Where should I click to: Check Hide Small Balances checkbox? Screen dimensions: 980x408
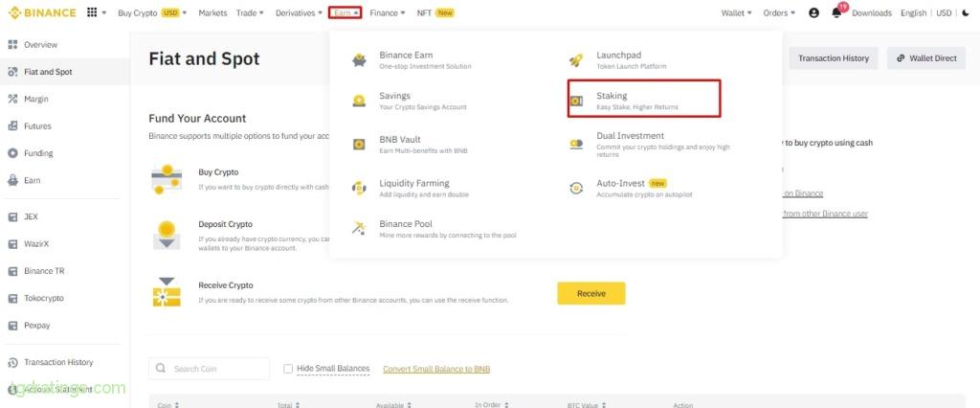pyautogui.click(x=287, y=369)
